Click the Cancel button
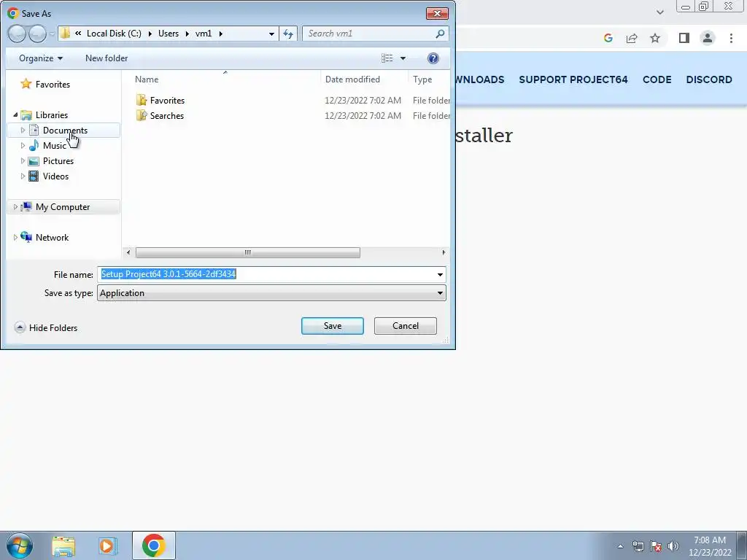The height and width of the screenshot is (560, 747). pyautogui.click(x=406, y=326)
